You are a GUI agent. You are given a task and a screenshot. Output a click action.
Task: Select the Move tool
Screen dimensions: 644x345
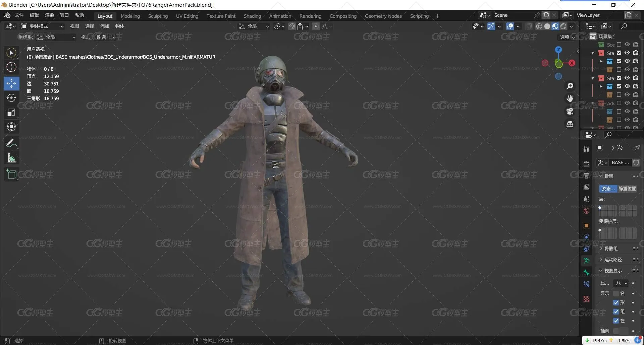point(11,83)
